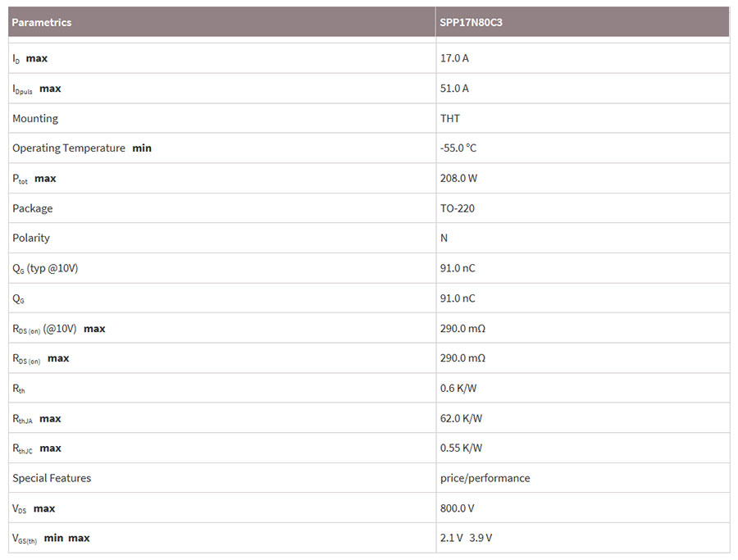Click the plain "QG" label without typ
Screen dimensions: 738x560
click(18, 298)
